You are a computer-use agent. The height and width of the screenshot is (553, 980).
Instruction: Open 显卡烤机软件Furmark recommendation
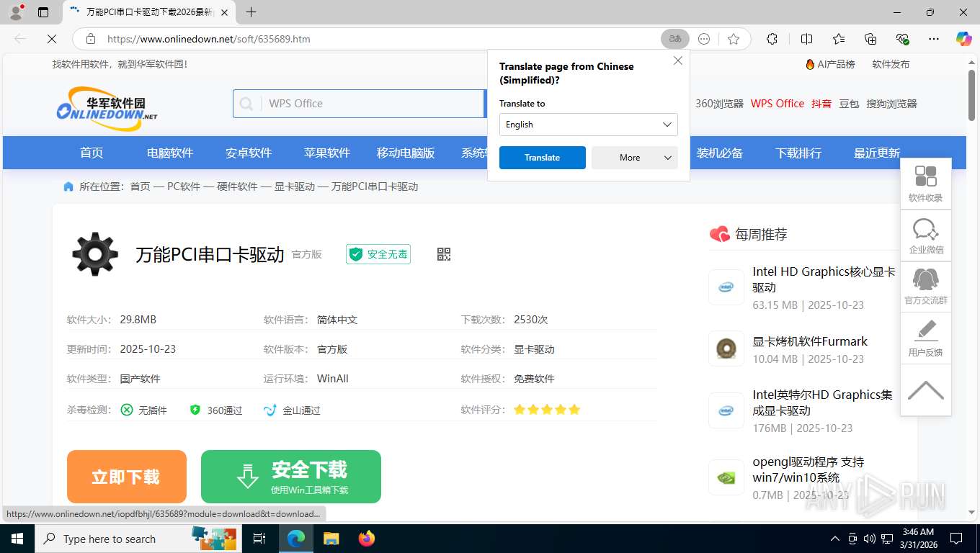(x=810, y=341)
